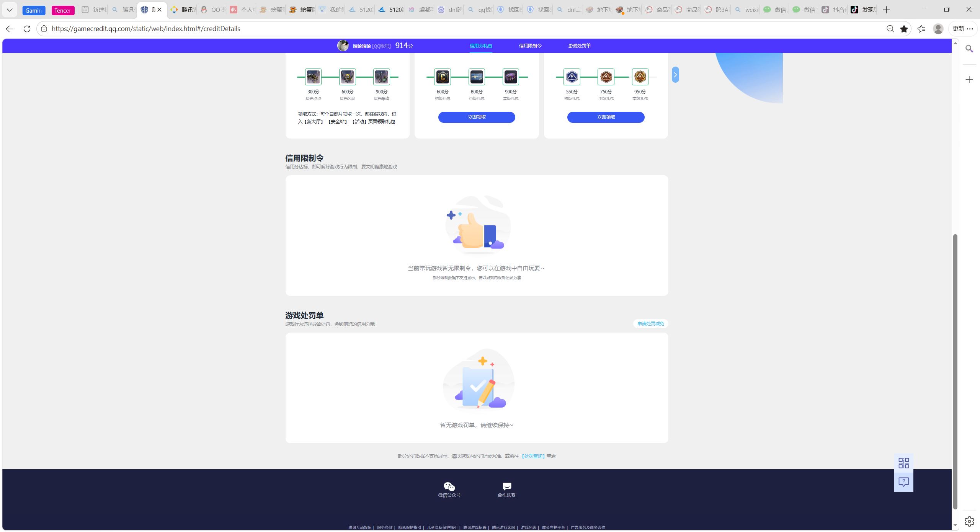The width and height of the screenshot is (980, 532).
Task: Open the 处罚查询 link
Action: coord(533,456)
